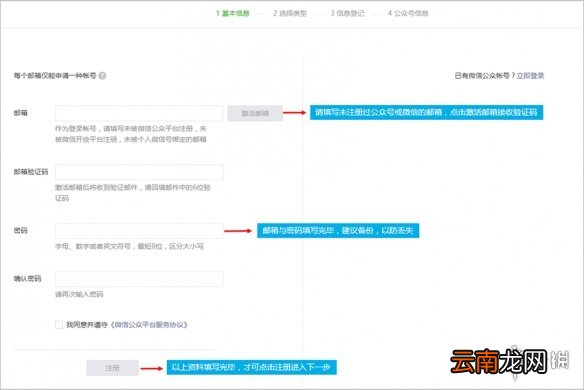This screenshot has width=584, height=390.
Task: Click the text 已有微信公众帐号？
Action: 485,76
